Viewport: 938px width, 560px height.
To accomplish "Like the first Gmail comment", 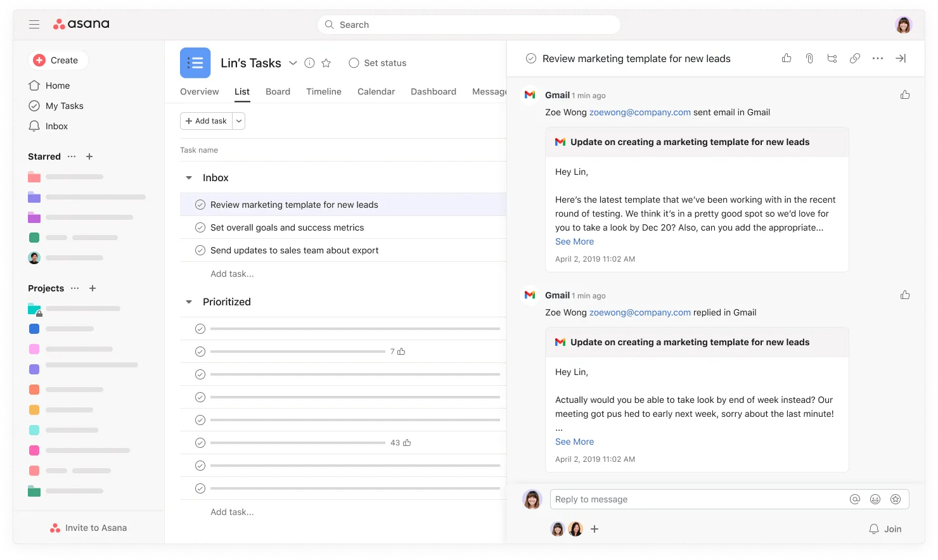I will click(905, 95).
